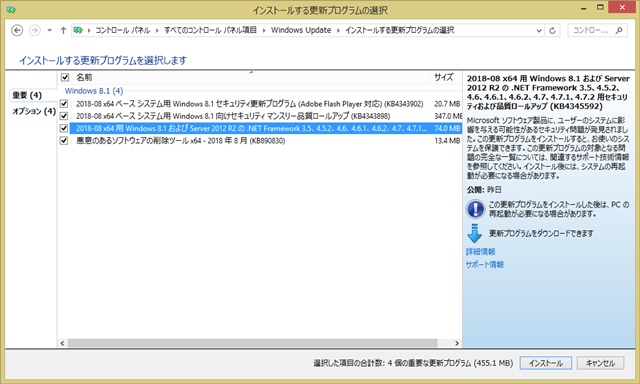
Task: Open the address bar history dropdown
Action: click(x=539, y=31)
